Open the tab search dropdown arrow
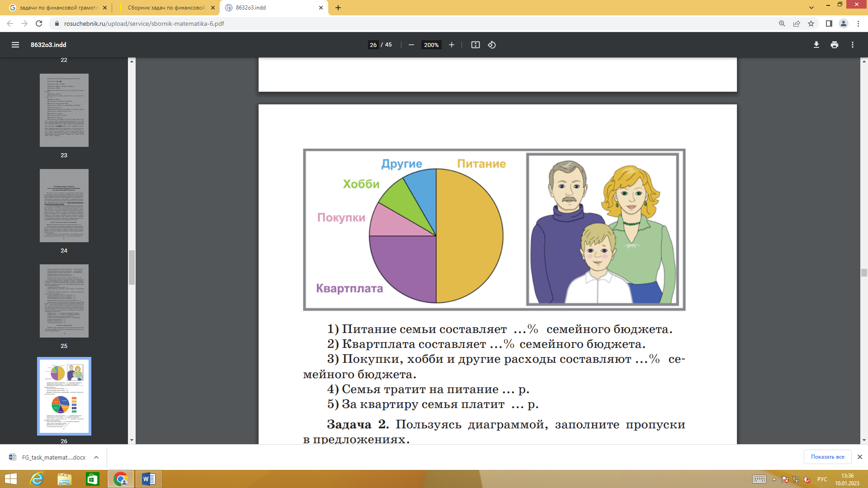Image resolution: width=868 pixels, height=488 pixels. 811,8
